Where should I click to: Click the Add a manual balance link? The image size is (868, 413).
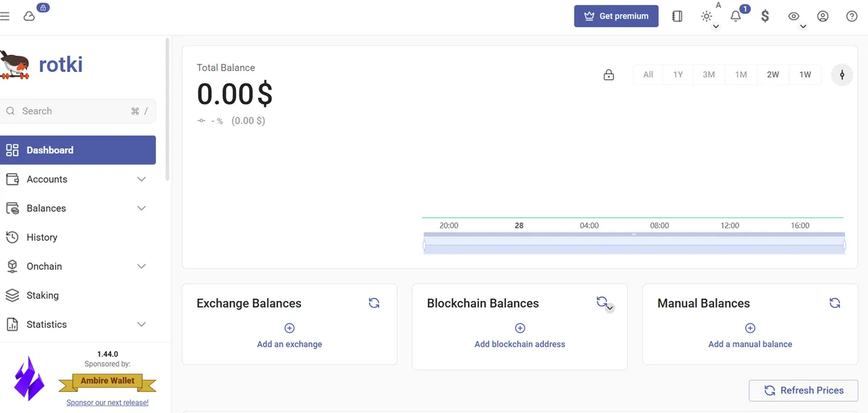click(750, 344)
